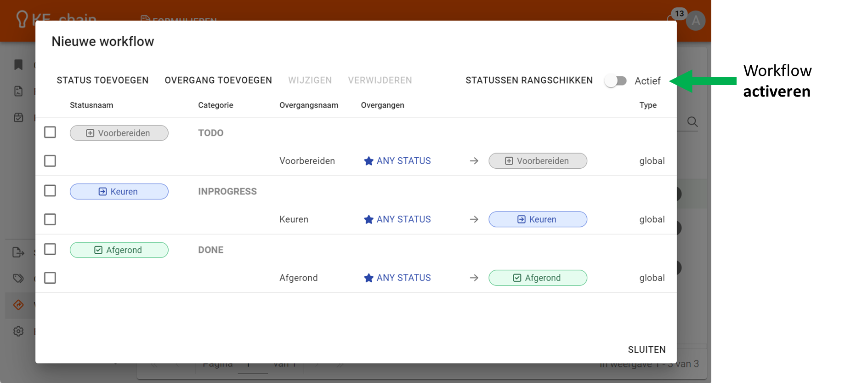This screenshot has width=868, height=383.
Task: Tick the Afgerond status row checkbox
Action: (x=50, y=249)
